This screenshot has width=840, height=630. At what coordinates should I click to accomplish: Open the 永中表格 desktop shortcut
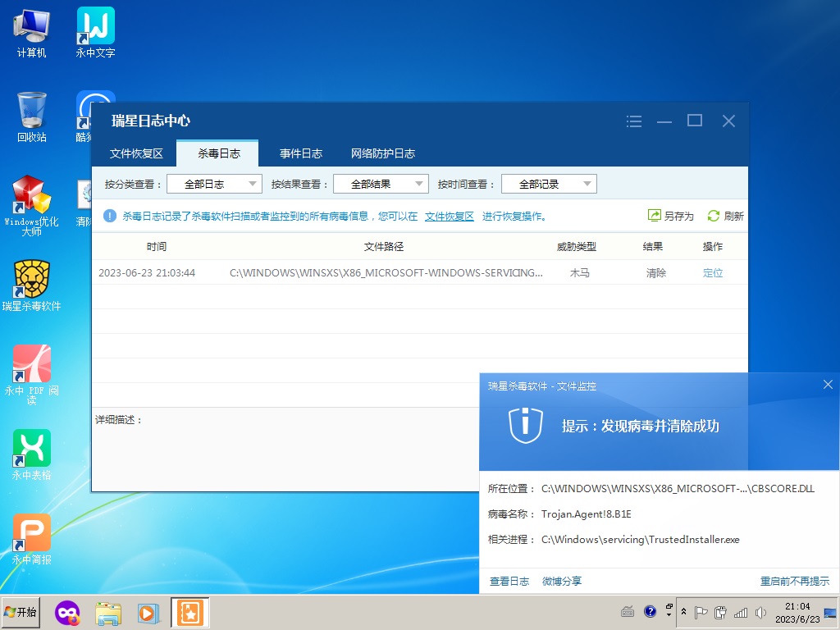(32, 454)
